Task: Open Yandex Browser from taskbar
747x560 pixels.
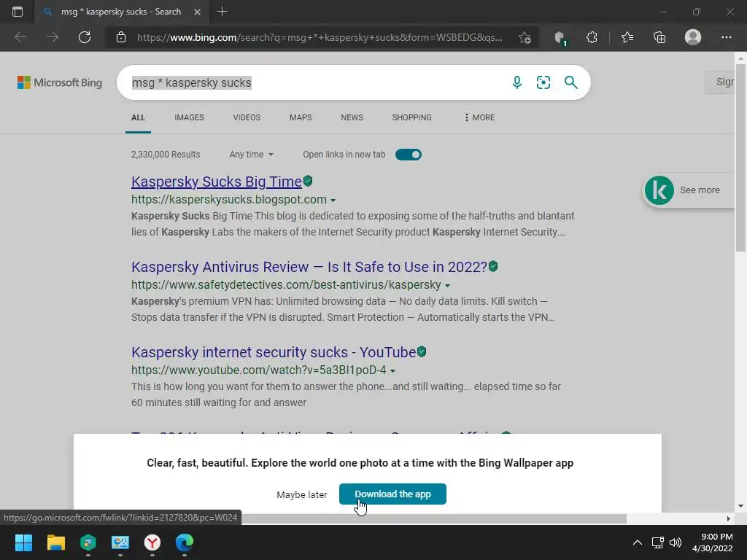Action: (x=152, y=542)
